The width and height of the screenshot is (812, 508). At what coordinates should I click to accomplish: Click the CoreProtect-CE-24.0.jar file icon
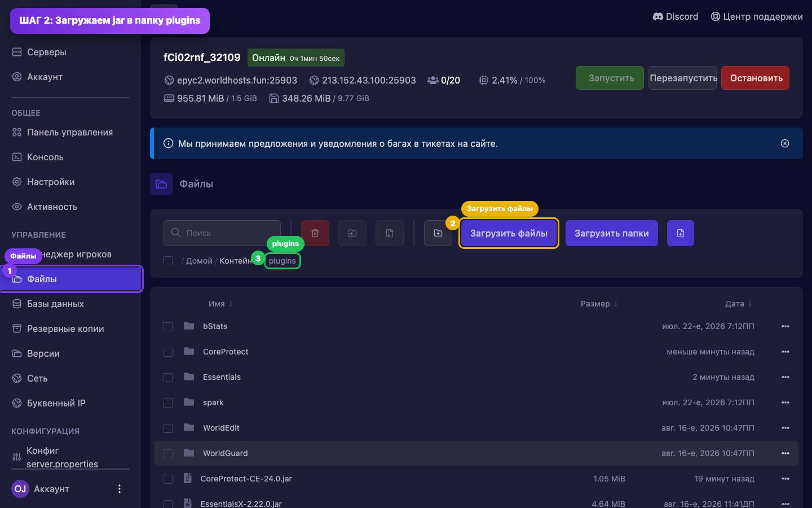click(188, 478)
